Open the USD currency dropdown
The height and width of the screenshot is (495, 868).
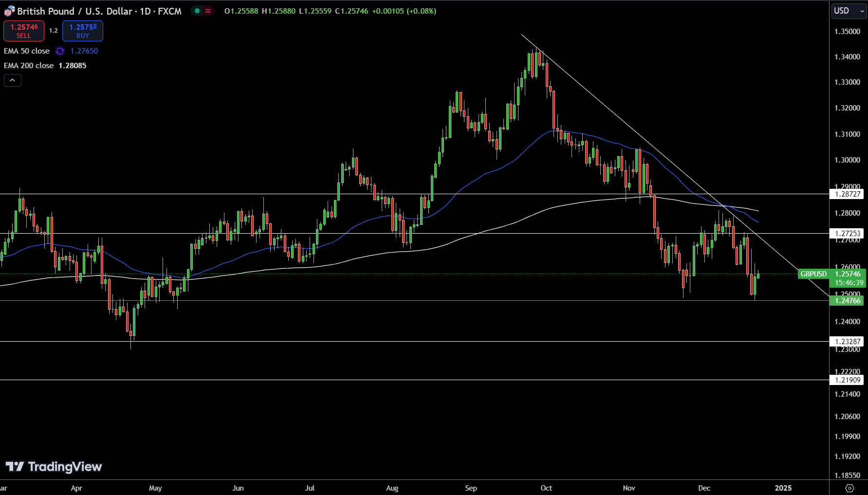tap(849, 11)
